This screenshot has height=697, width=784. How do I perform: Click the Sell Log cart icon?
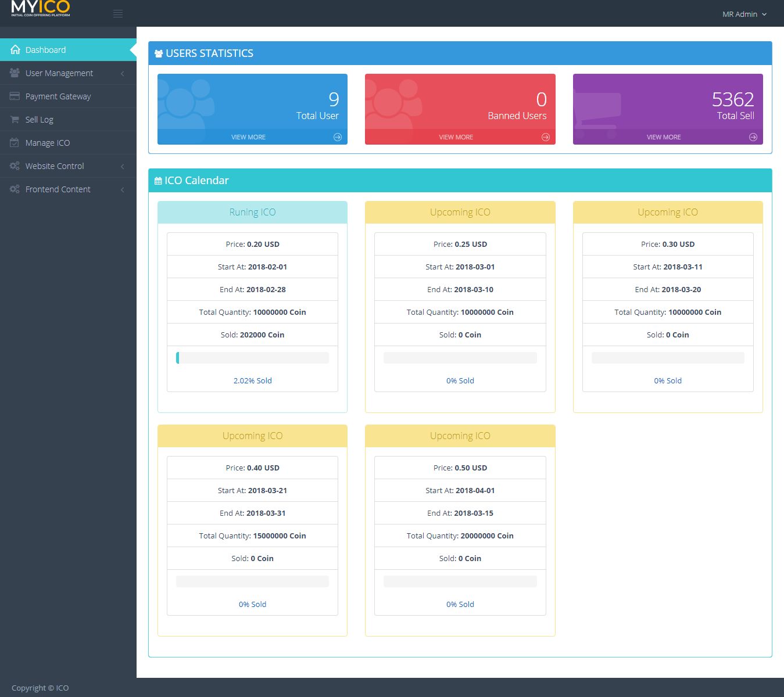pyautogui.click(x=15, y=120)
